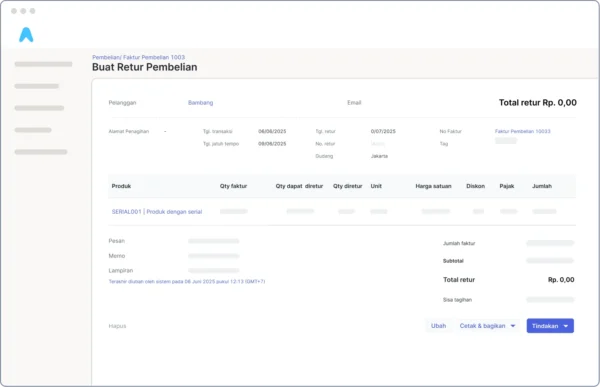
Task: Click the blue app logo icon
Action: coord(26,35)
